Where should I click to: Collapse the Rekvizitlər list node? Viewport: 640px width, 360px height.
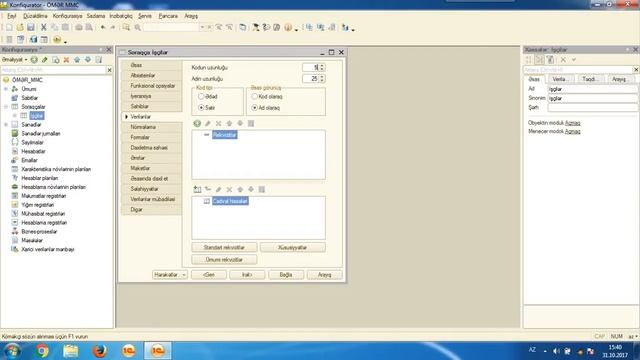pyautogui.click(x=207, y=135)
